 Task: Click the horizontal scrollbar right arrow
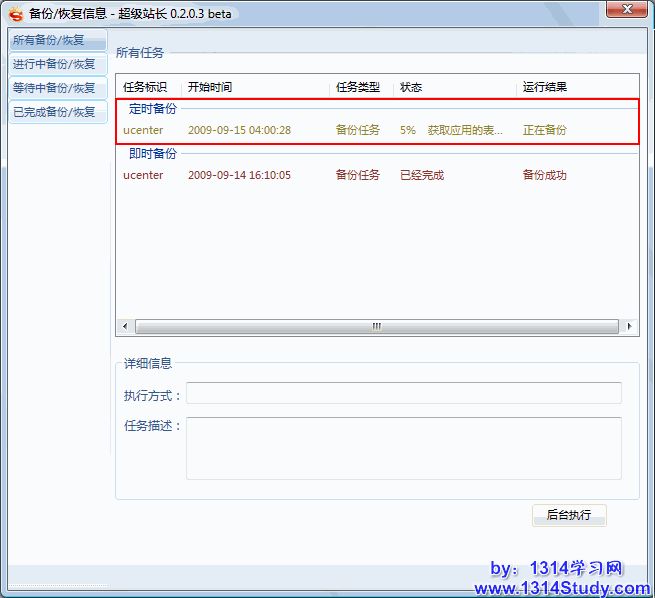point(629,327)
